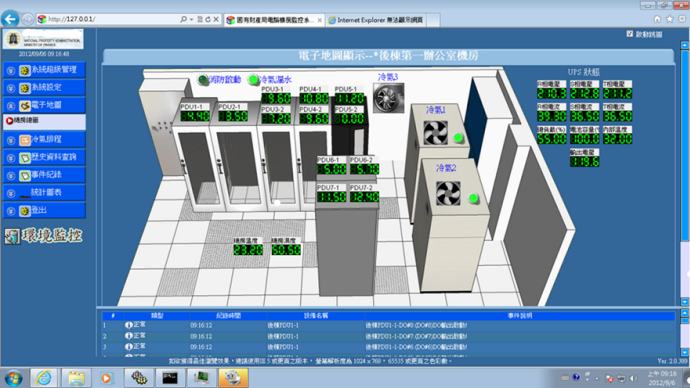Expand the 系統組態管理 menu chevron
The width and height of the screenshot is (690, 388).
click(11, 70)
